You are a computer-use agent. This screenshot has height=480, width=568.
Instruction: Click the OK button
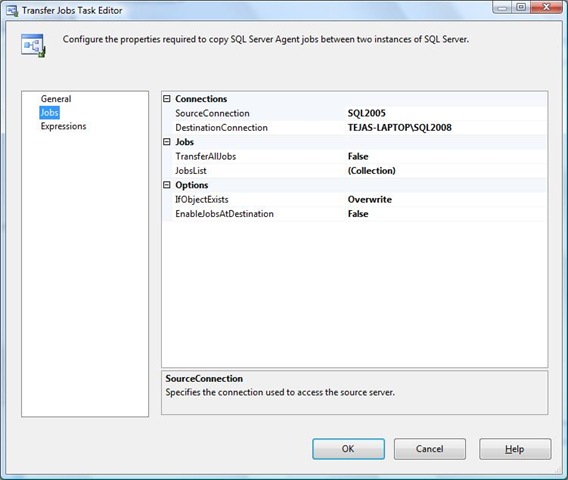(348, 449)
